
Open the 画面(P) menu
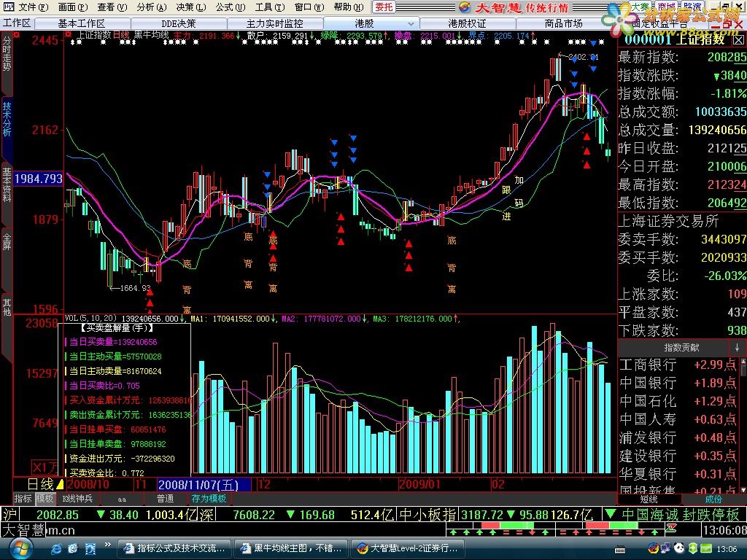pos(73,7)
